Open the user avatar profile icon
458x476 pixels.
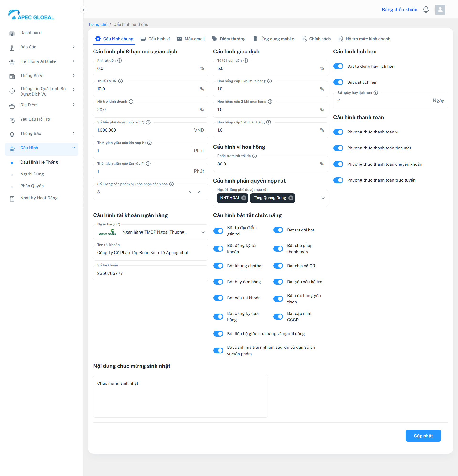pyautogui.click(x=440, y=10)
